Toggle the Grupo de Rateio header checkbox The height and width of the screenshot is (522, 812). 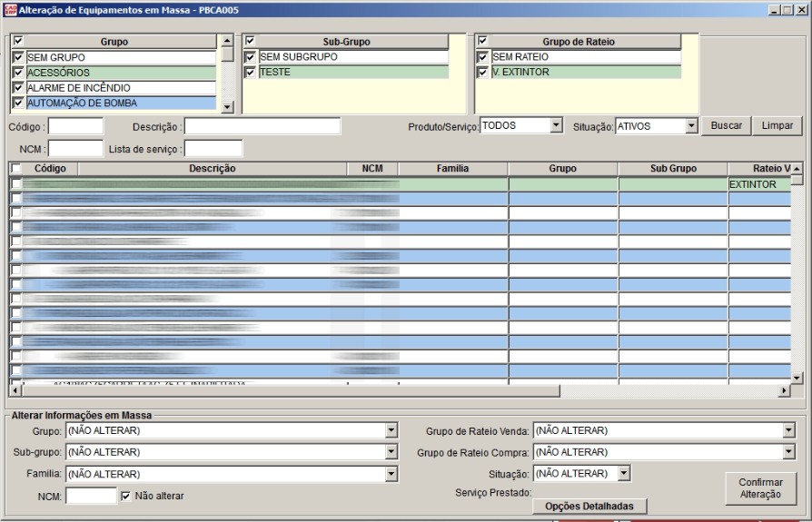coord(482,41)
